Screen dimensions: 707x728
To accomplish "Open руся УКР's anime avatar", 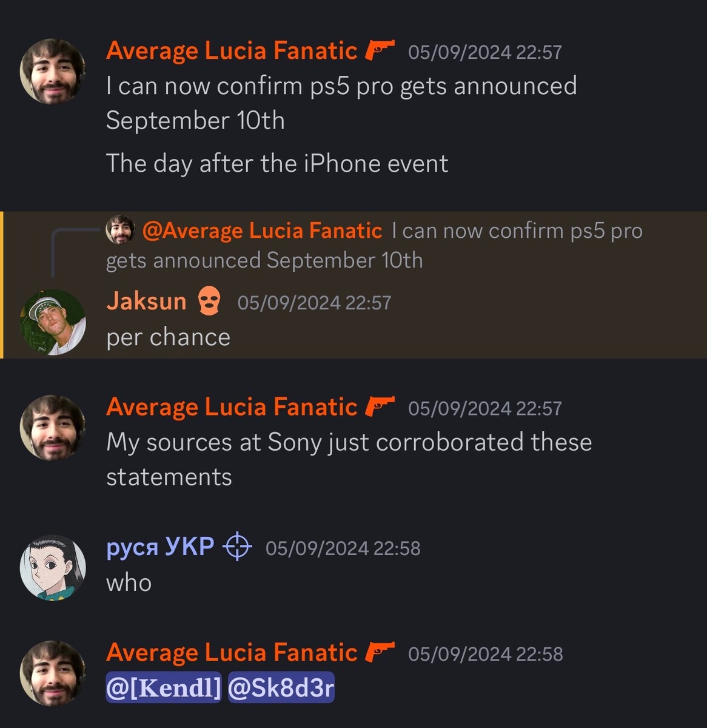I will pyautogui.click(x=53, y=568).
